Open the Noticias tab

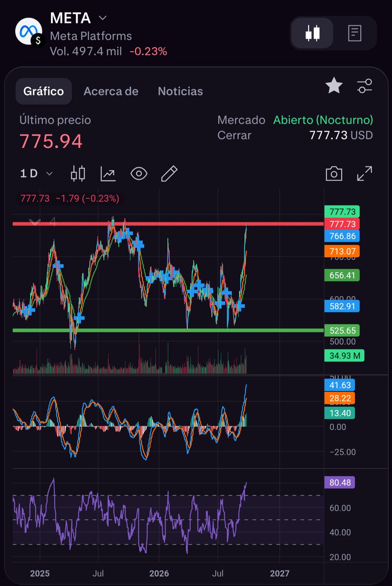180,91
